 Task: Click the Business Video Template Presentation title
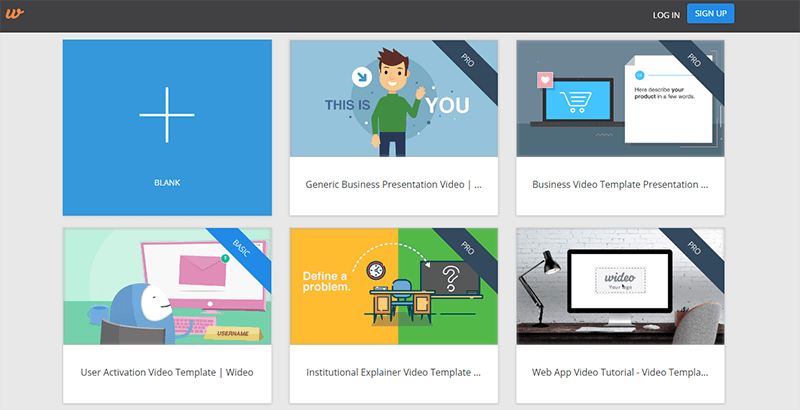pos(620,185)
